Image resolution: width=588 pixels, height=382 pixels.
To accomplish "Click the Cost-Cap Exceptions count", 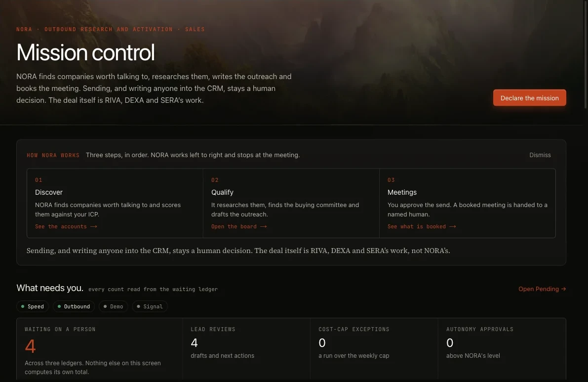I will pyautogui.click(x=322, y=342).
